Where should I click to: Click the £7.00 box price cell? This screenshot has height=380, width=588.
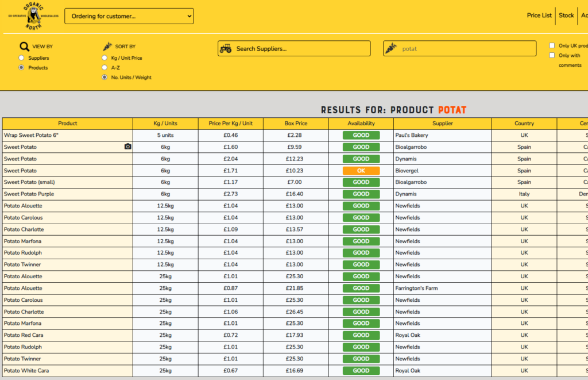click(295, 182)
